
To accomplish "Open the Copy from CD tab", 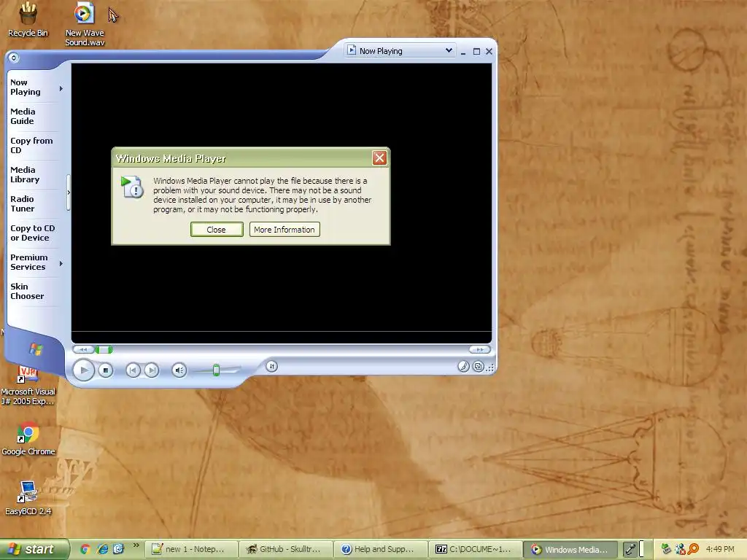I will [x=31, y=145].
